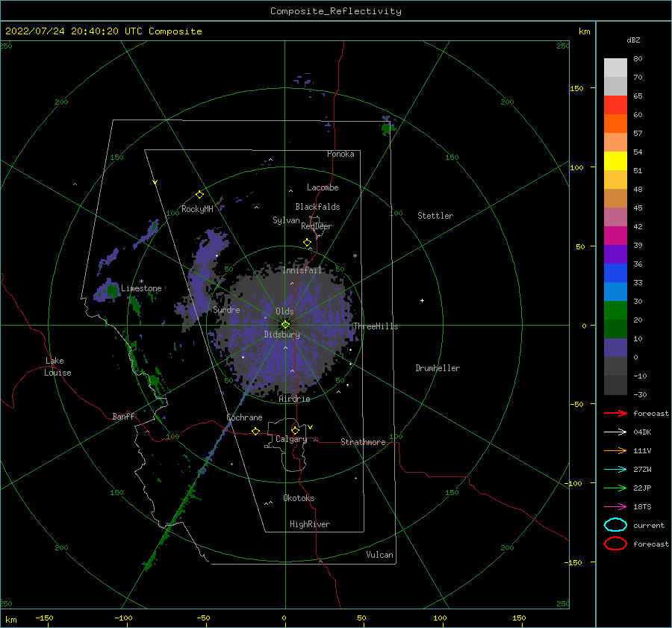Click the Lacombe city label
The image size is (672, 628).
(x=323, y=187)
